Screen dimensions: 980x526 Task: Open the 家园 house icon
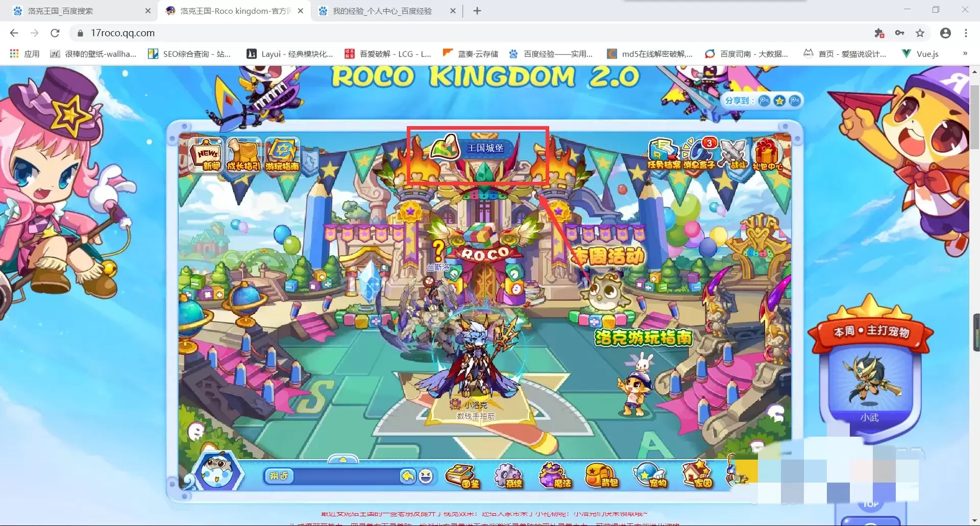(x=698, y=475)
